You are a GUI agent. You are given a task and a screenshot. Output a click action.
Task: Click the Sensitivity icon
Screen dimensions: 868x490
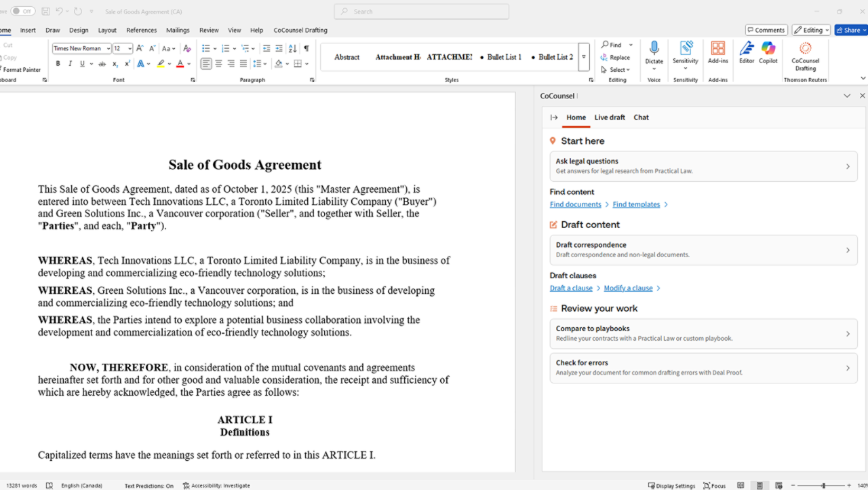coord(686,49)
